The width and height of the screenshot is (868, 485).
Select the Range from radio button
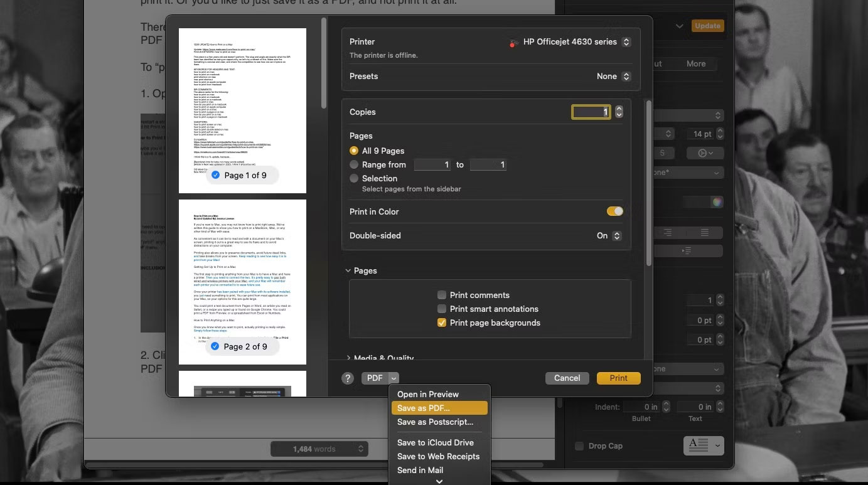pos(353,164)
